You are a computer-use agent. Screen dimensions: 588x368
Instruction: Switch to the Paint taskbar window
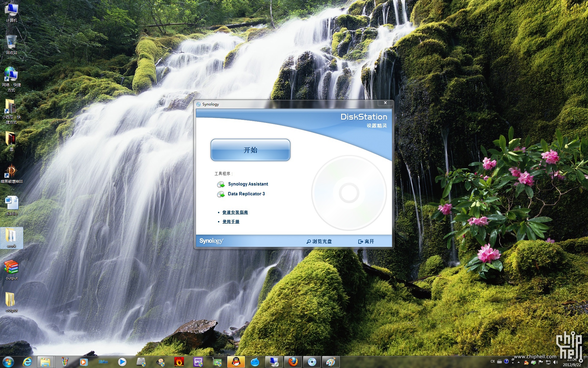pos(331,362)
